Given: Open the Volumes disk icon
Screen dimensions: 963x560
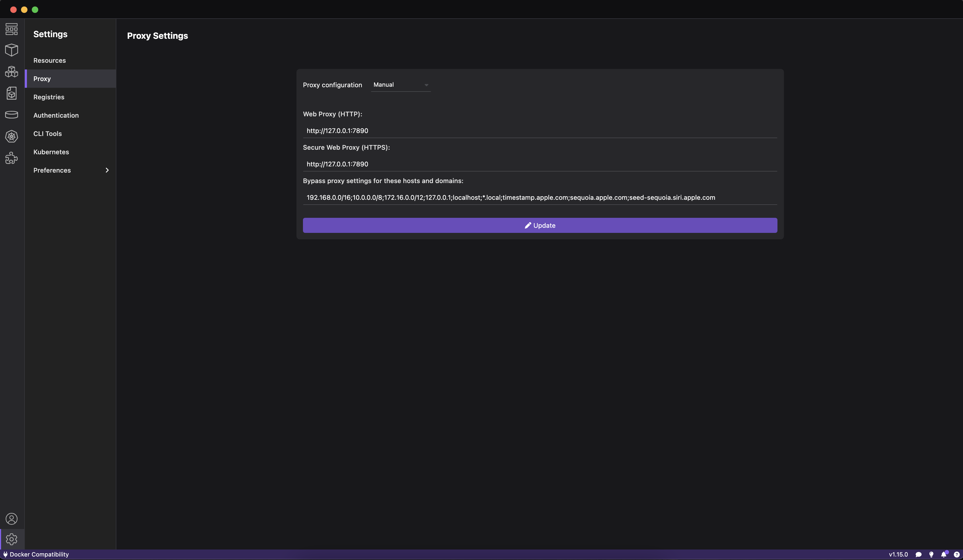Looking at the screenshot, I should [x=12, y=115].
